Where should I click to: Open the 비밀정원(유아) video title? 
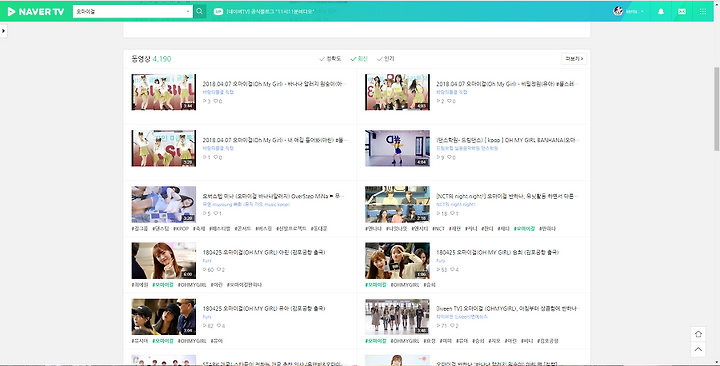[x=507, y=84]
